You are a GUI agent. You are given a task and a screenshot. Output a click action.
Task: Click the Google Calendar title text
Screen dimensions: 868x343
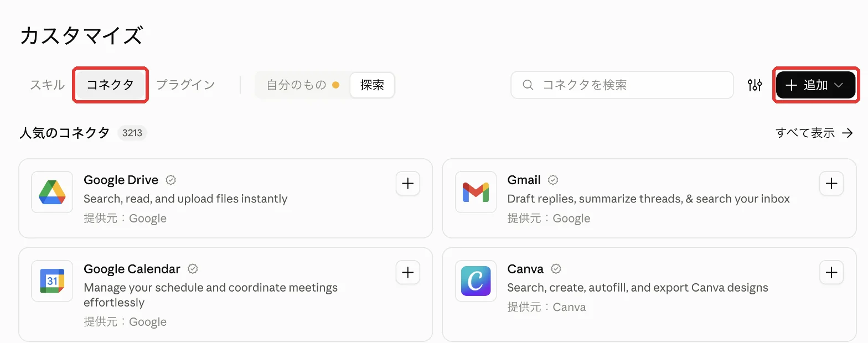tap(132, 269)
